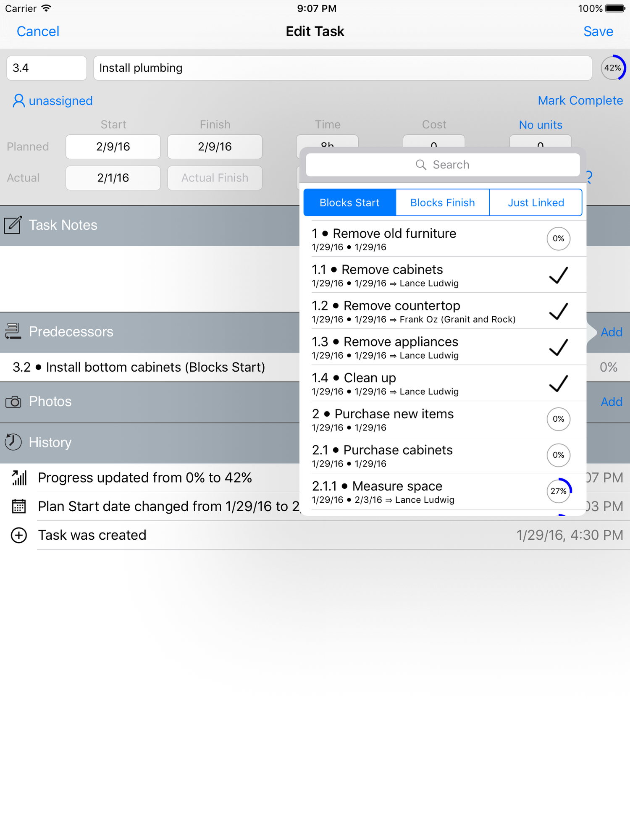Save the edited task

pos(598,31)
